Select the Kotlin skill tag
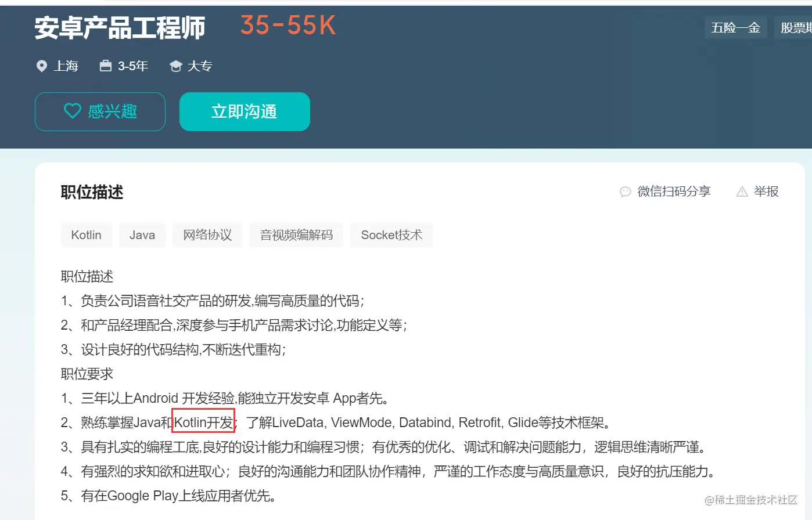Image resolution: width=812 pixels, height=520 pixels. 86,235
